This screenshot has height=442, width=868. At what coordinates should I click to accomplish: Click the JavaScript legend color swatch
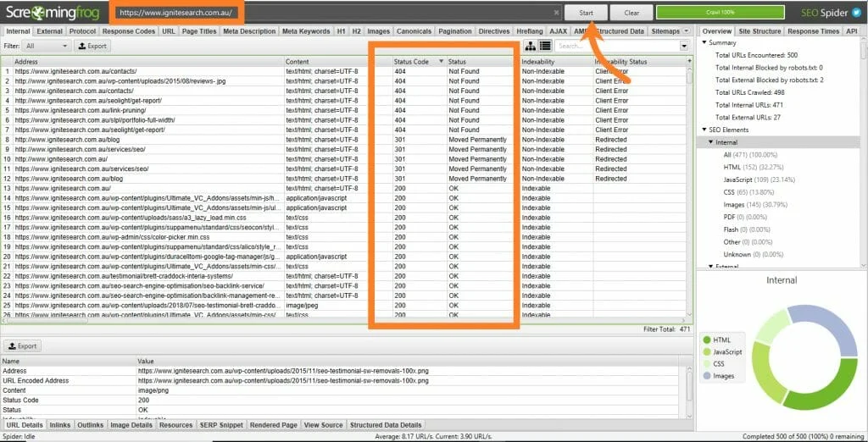pyautogui.click(x=706, y=352)
